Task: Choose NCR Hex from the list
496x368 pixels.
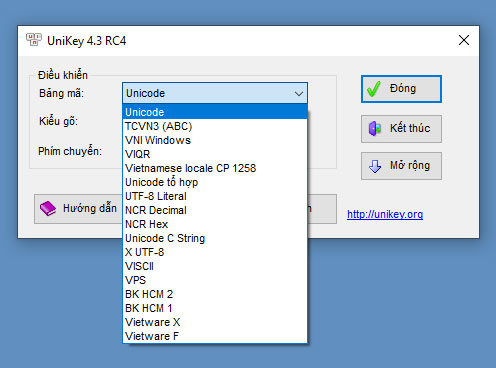Action: 215,224
